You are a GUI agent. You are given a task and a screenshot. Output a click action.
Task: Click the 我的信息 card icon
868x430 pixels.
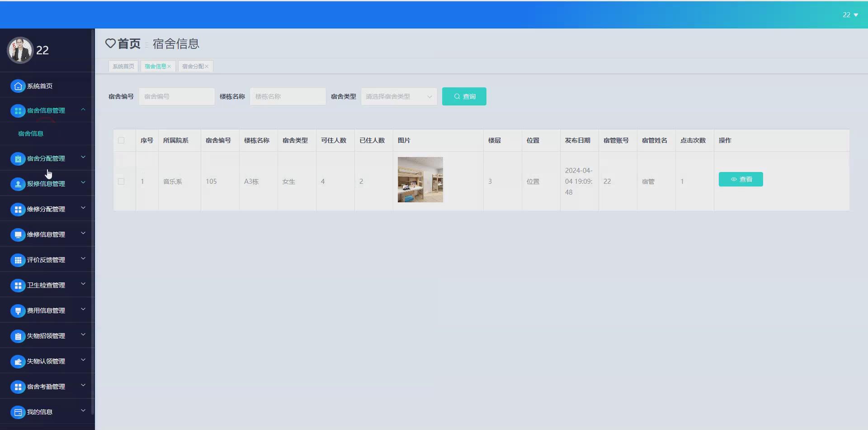point(18,412)
